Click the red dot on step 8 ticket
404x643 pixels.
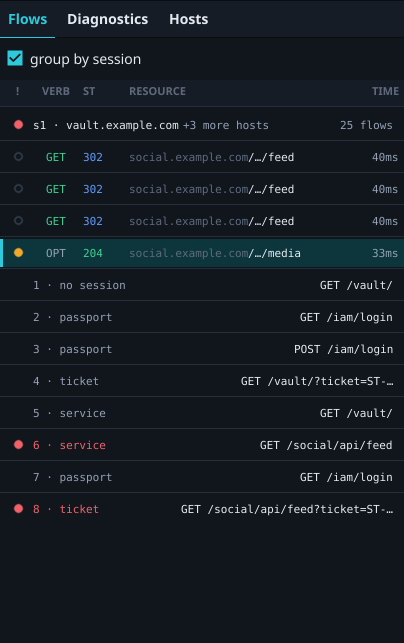(x=18, y=508)
